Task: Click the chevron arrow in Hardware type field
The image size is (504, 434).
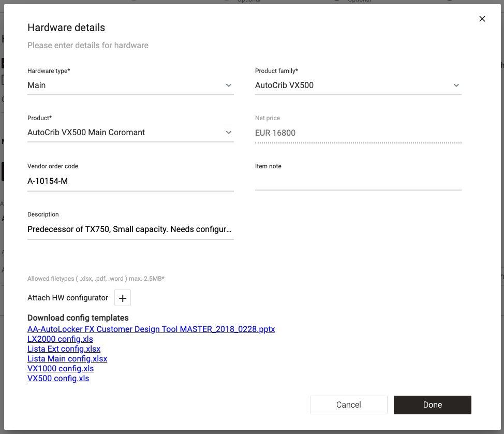Action: pos(229,85)
